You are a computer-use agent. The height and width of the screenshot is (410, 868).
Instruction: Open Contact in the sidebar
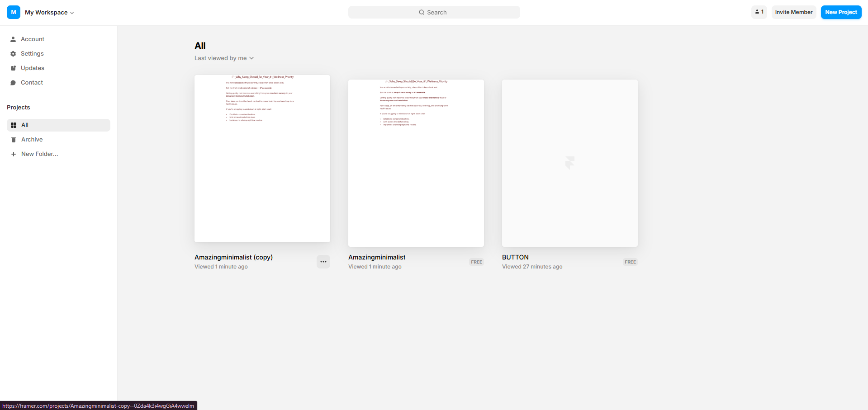click(x=32, y=83)
